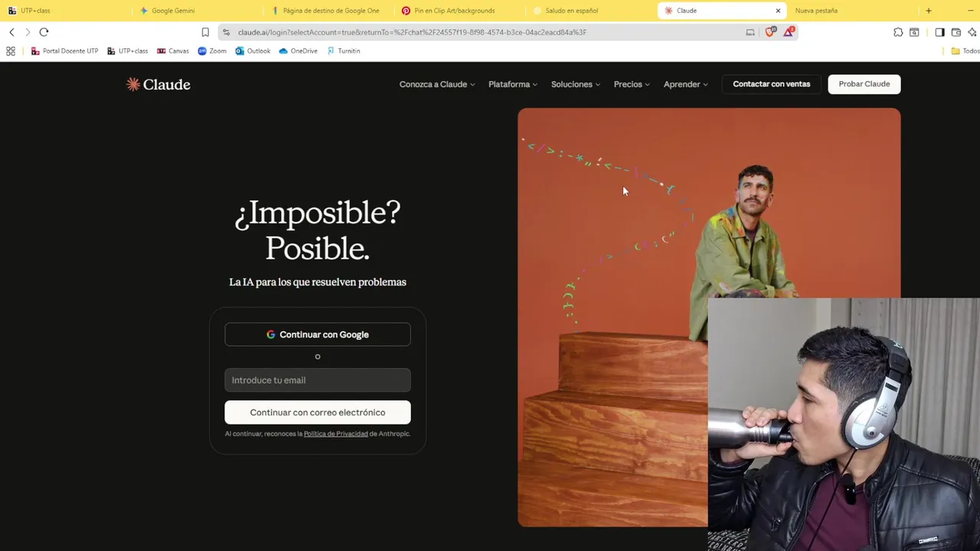This screenshot has width=980, height=551.
Task: Focus the Introduce tu email field
Action: pos(318,380)
